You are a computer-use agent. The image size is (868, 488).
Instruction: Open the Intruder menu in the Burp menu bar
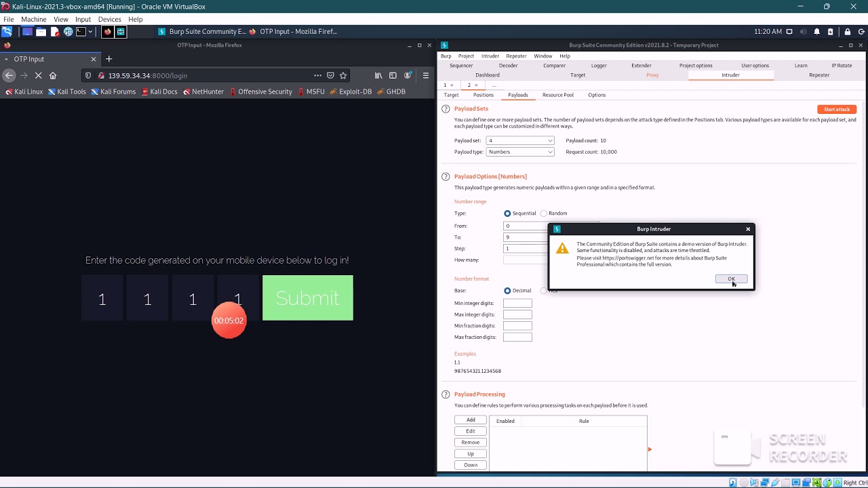(490, 56)
